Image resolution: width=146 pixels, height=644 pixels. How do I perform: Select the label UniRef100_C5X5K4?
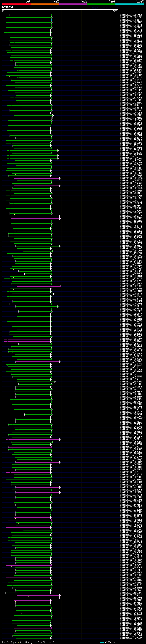point(131,301)
